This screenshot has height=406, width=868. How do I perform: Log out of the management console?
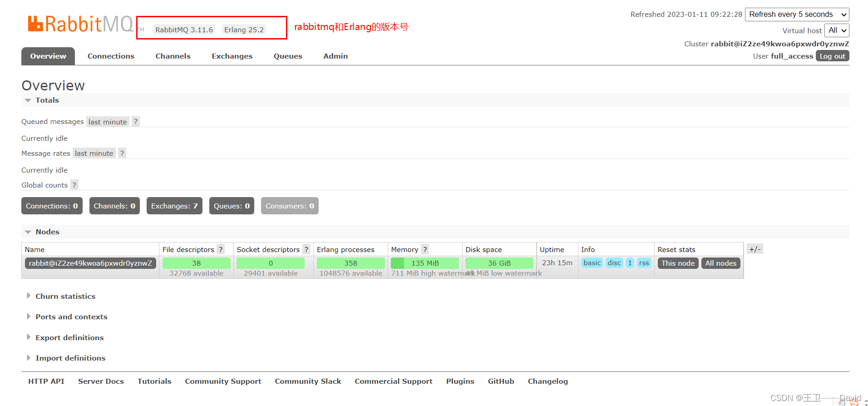point(833,56)
